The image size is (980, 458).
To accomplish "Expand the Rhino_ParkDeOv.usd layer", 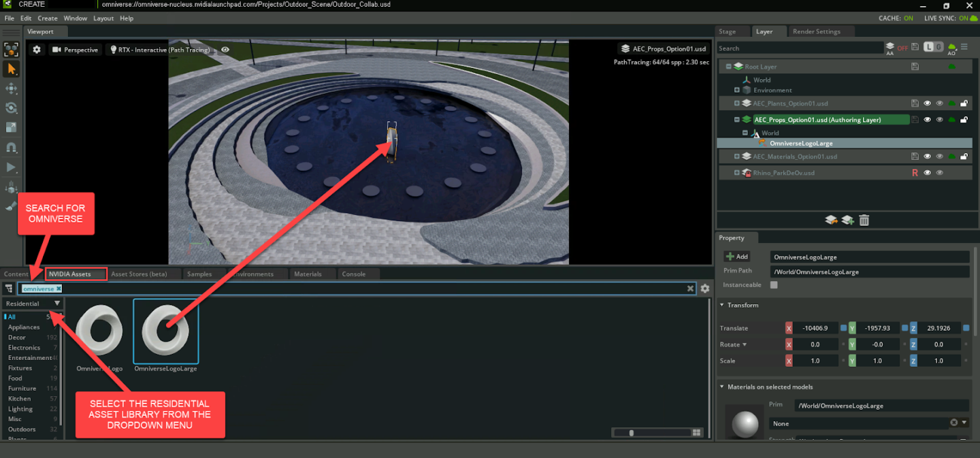I will (x=737, y=173).
